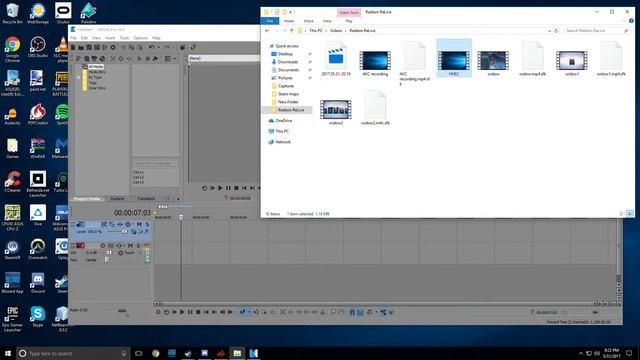The height and width of the screenshot is (360, 640).
Task: Open the Undo history dropdown arrow
Action: coord(158,48)
